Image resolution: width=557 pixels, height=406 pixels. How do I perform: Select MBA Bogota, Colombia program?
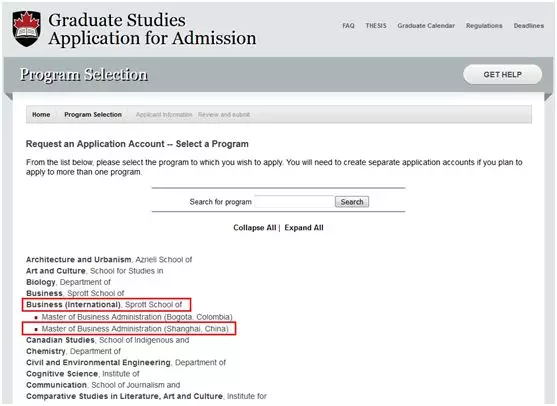click(137, 317)
